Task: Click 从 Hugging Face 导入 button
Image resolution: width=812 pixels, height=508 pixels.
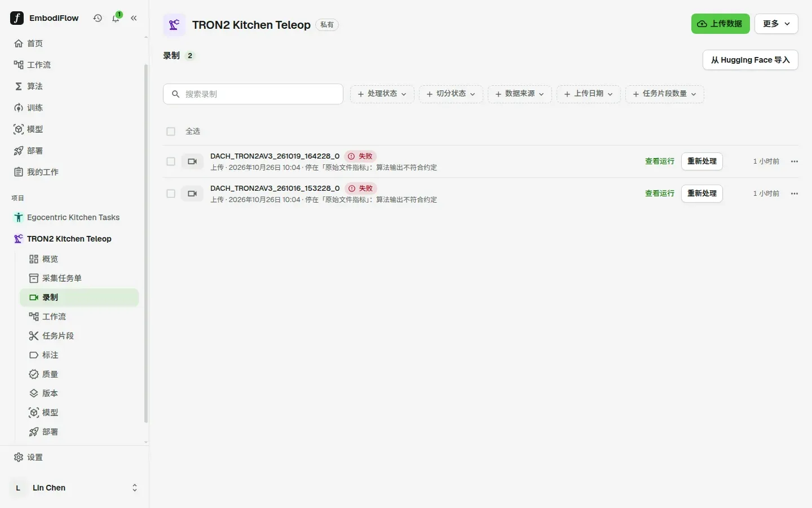Action: (x=750, y=60)
